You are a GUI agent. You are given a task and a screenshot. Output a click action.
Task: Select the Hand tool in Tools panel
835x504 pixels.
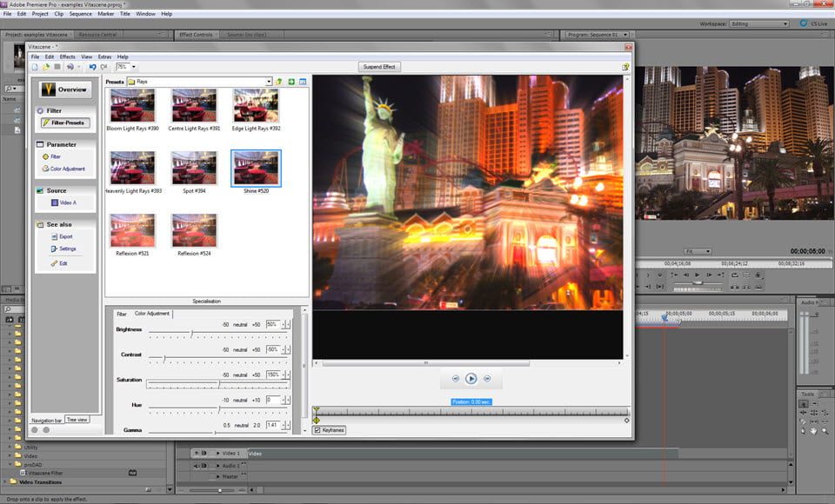point(814,431)
